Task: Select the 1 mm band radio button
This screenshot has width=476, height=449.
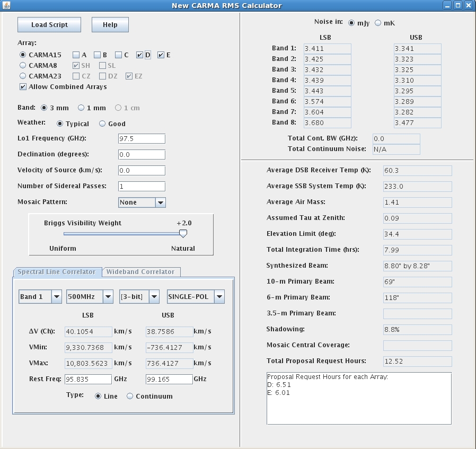Action: [x=81, y=108]
